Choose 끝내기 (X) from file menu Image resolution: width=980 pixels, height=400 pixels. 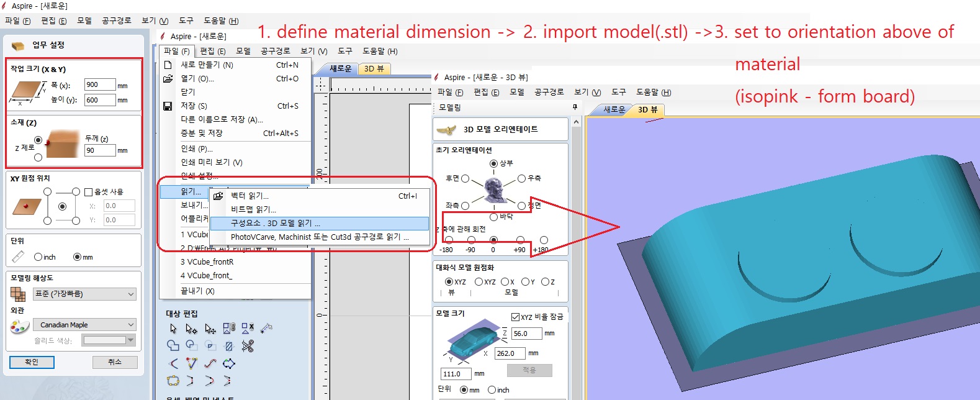[197, 291]
